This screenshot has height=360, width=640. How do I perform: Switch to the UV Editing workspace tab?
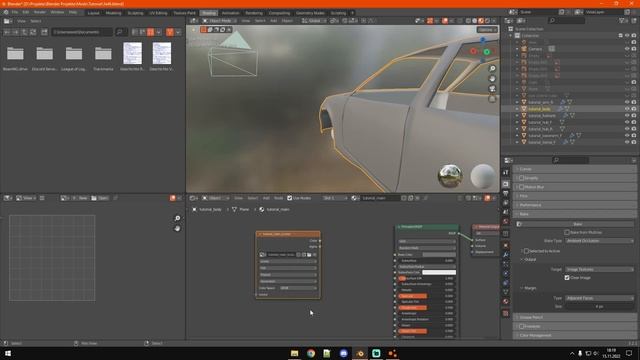[x=158, y=13]
